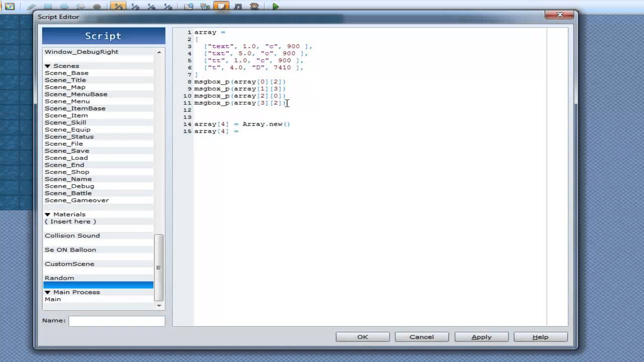Image resolution: width=644 pixels, height=362 pixels.
Task: Click code line msgbox_p(array[0][2])
Action: pyautogui.click(x=240, y=81)
